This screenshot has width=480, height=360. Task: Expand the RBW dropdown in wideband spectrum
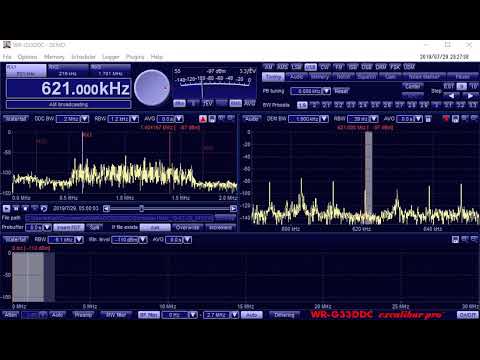[79, 240]
